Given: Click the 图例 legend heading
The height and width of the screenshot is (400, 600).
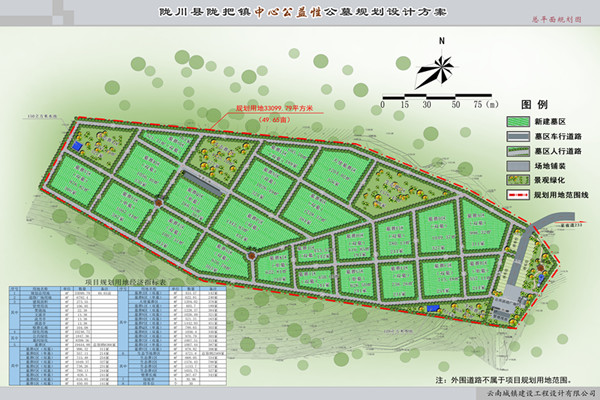Looking at the screenshot, I should (534, 104).
